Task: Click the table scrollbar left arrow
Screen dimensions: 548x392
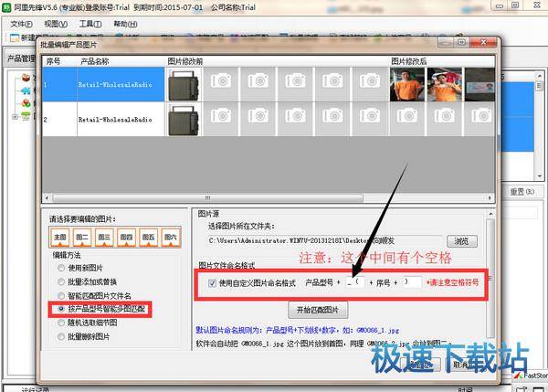Action: coord(47,198)
